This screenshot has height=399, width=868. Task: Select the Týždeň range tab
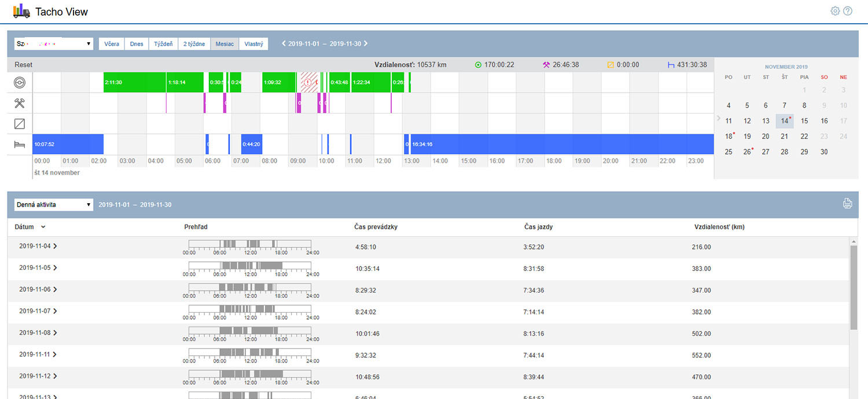(x=163, y=43)
